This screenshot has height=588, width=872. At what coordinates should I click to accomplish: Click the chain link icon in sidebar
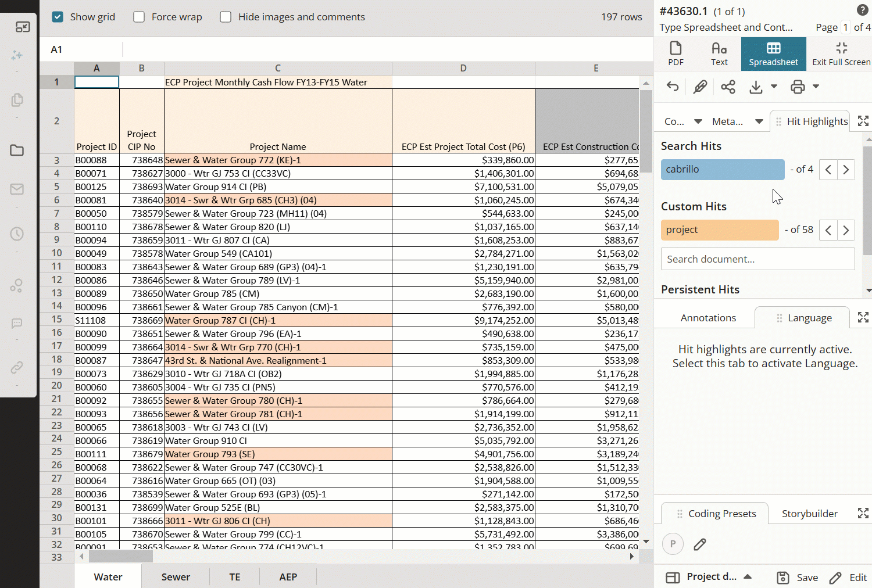pyautogui.click(x=17, y=367)
